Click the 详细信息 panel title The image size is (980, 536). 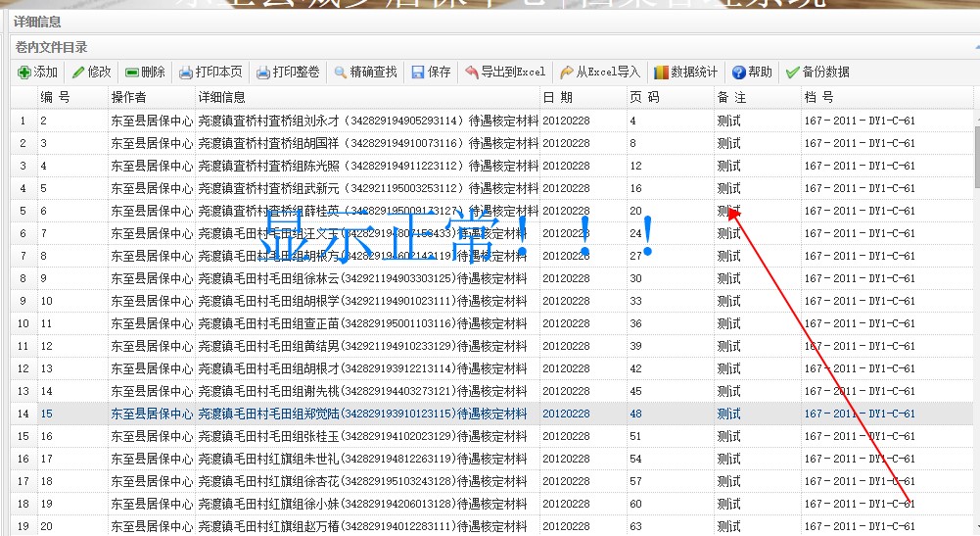click(x=37, y=22)
